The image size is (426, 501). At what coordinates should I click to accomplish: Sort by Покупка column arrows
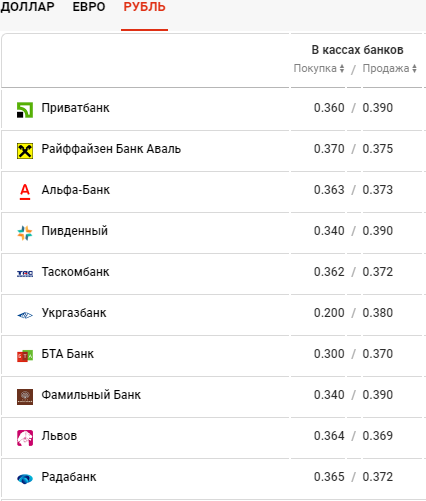(342, 69)
